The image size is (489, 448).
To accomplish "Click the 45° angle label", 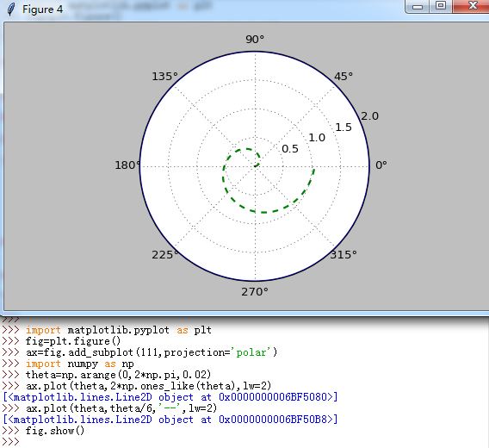I will 344,76.
